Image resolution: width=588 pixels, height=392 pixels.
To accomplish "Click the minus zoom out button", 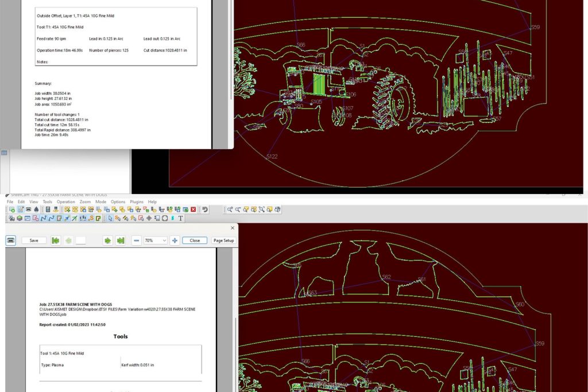I will [136, 240].
